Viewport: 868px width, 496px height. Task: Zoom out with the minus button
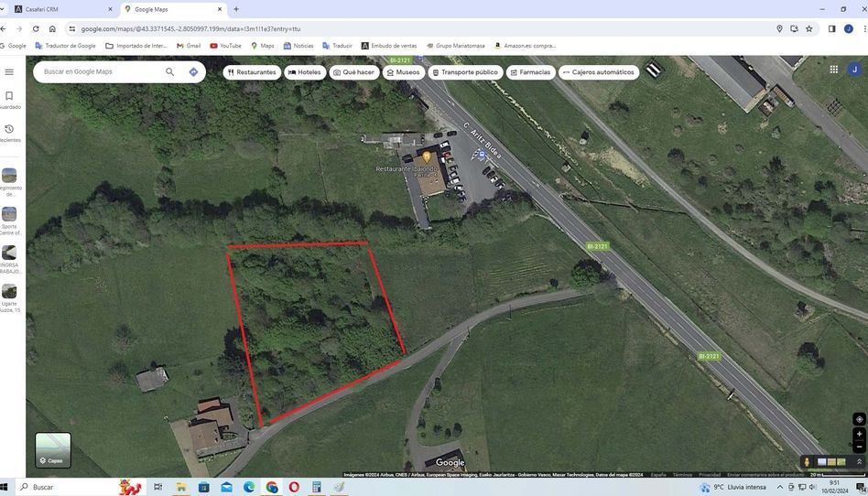point(859,447)
